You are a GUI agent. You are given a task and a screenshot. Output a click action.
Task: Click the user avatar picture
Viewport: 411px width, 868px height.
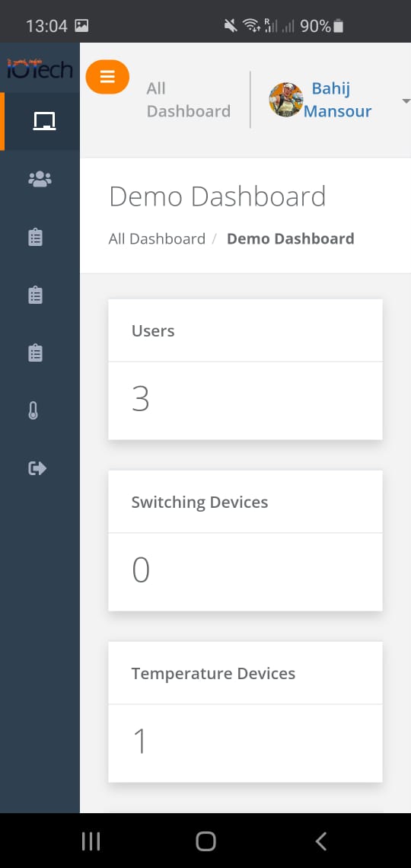(286, 100)
